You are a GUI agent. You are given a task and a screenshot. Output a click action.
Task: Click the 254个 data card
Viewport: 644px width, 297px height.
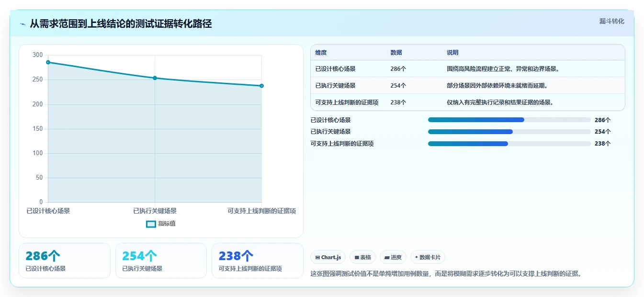(x=161, y=261)
